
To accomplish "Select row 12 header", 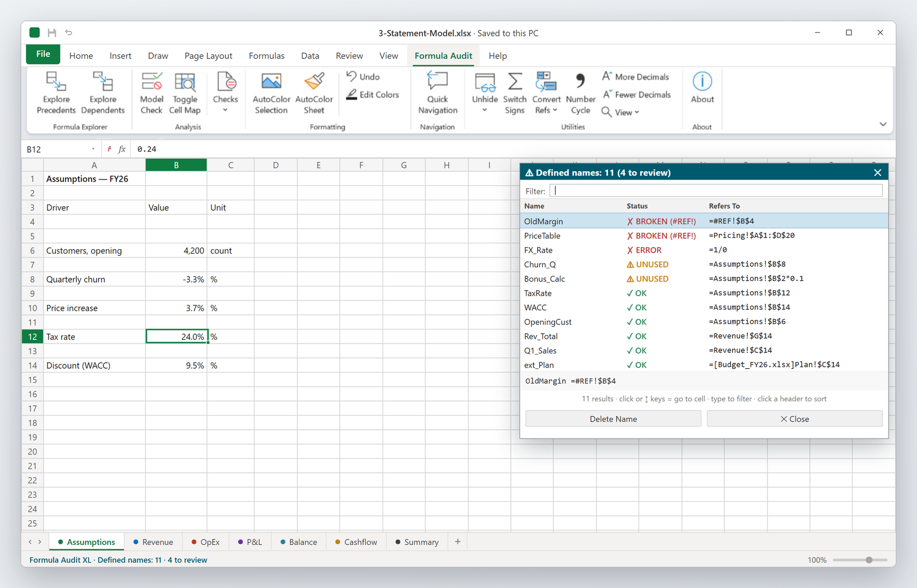I will coord(32,337).
